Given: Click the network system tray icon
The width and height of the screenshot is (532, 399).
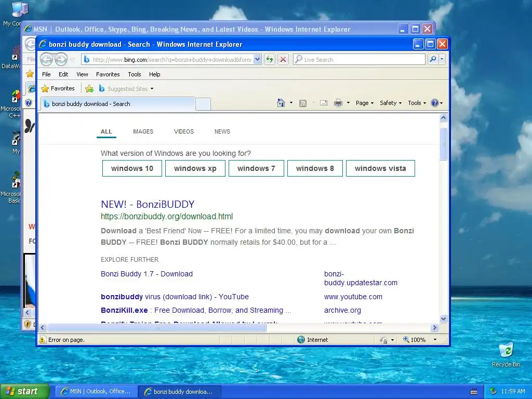Looking at the screenshot, I should click(x=494, y=391).
